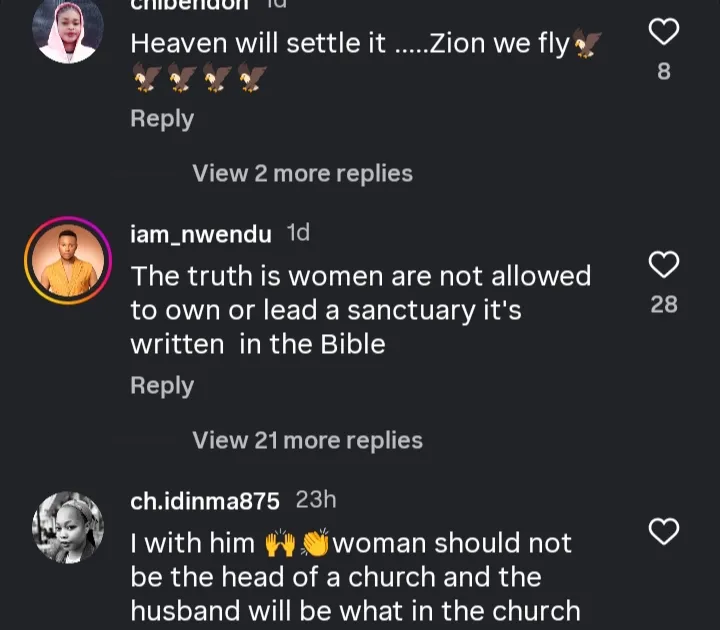Select the "women are not allowed" comment text
720x630 pixels.
[x=360, y=310]
